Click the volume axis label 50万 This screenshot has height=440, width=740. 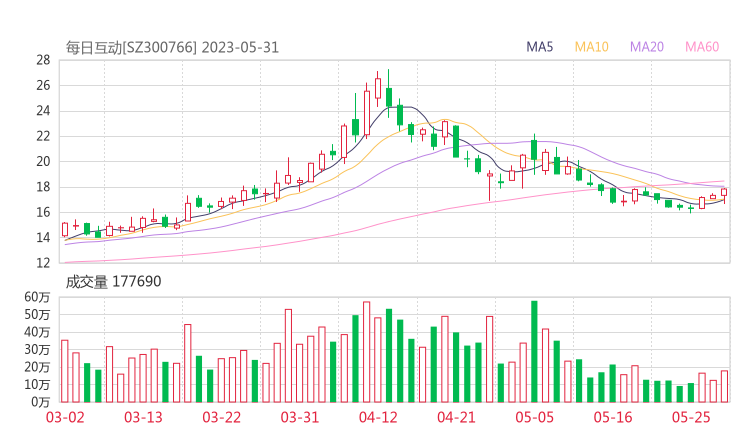[x=37, y=314]
